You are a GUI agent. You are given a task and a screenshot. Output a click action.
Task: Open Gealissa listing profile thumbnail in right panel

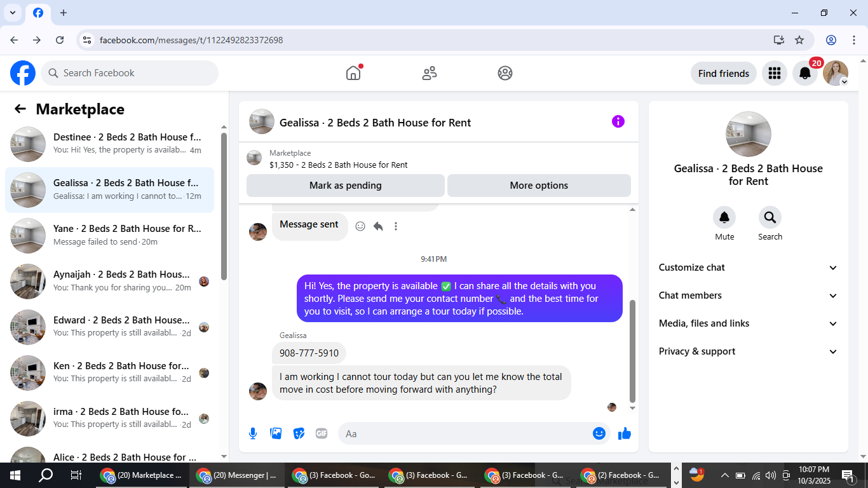coord(749,134)
